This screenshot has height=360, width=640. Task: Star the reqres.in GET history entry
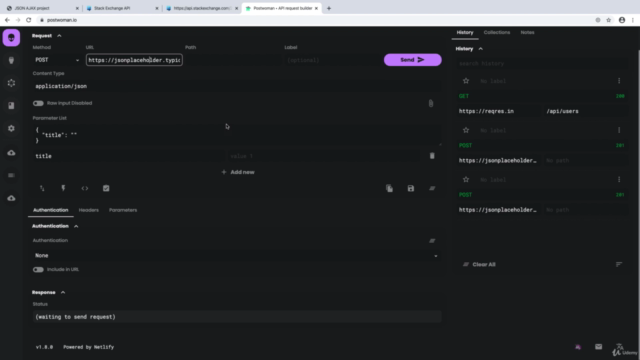[466, 81]
